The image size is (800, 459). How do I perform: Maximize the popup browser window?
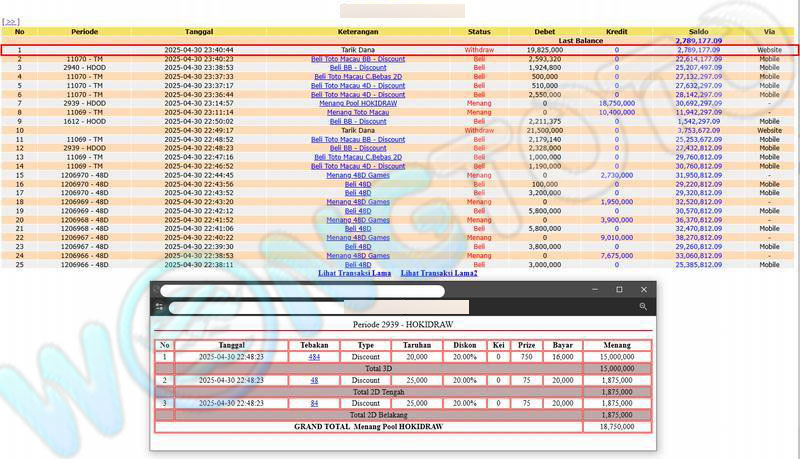(x=618, y=290)
